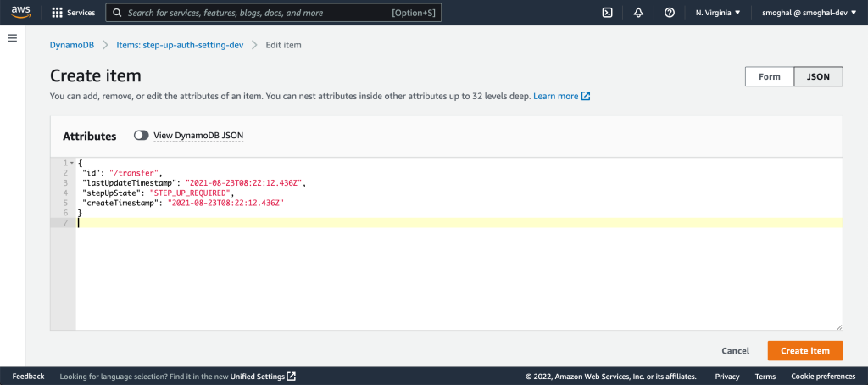Open the Unified Settings link

click(x=258, y=377)
